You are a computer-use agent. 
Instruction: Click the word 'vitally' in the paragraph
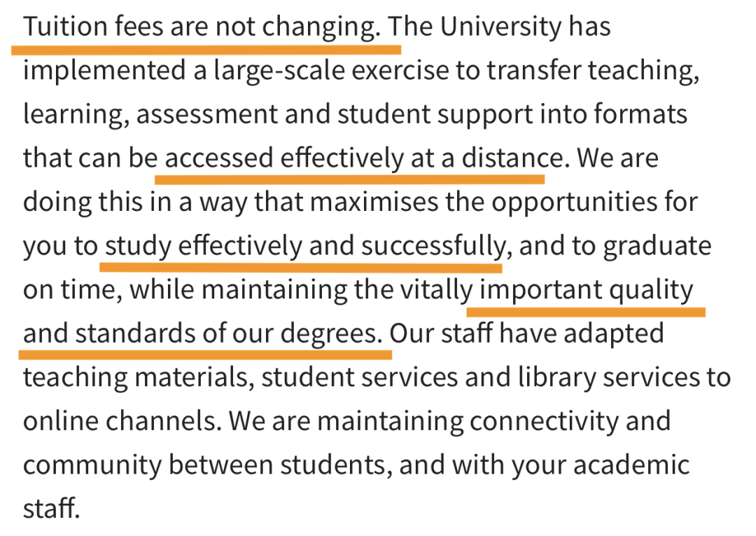[436, 291]
